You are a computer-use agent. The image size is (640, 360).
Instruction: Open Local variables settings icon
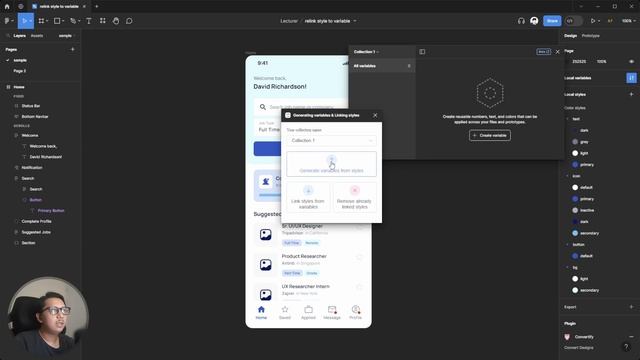coord(631,78)
